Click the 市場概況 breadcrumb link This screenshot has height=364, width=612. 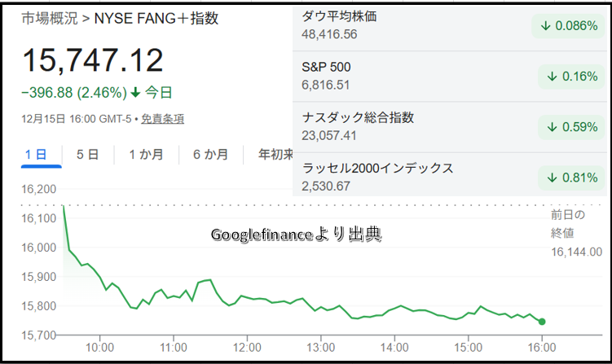click(48, 18)
